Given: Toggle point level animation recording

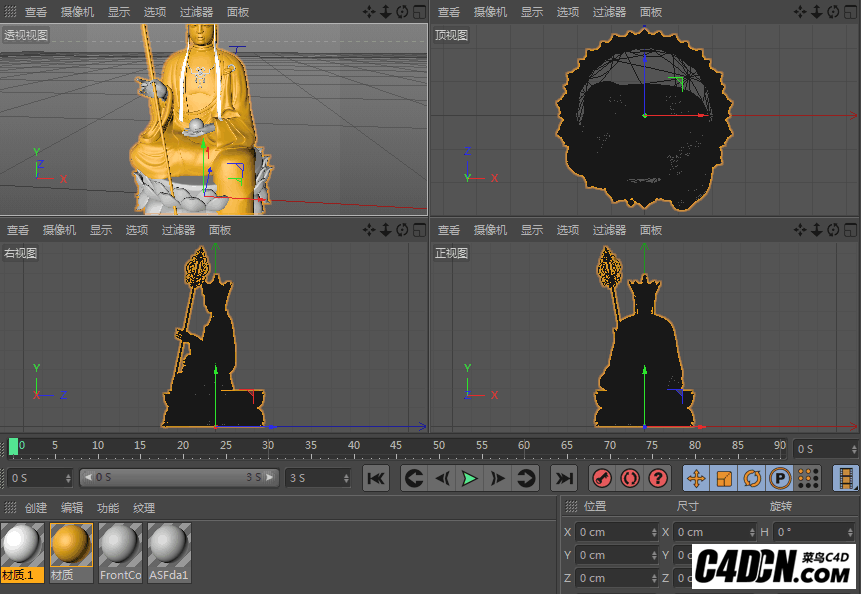Looking at the screenshot, I should click(x=808, y=478).
